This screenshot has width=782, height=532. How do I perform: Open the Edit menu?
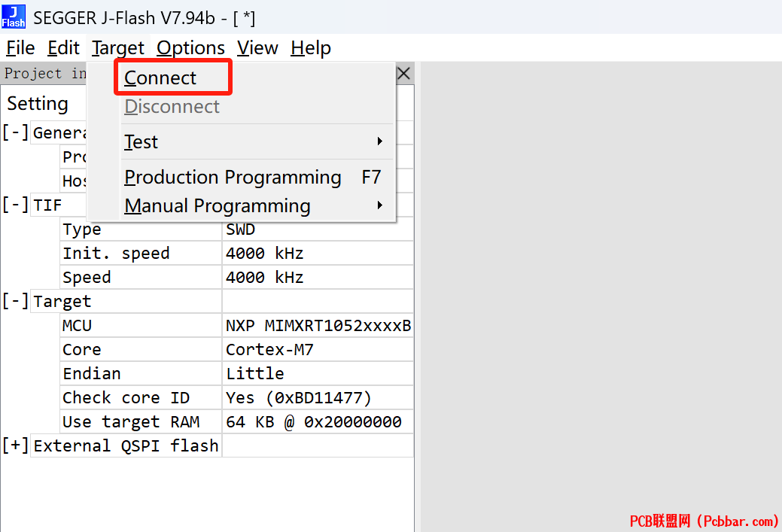(63, 48)
